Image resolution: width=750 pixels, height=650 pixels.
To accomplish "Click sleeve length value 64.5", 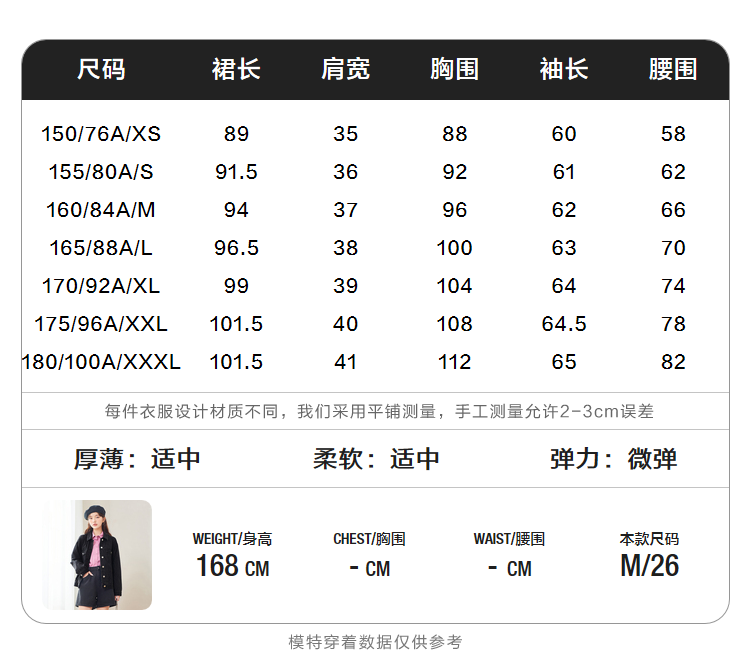I will click(x=564, y=324).
